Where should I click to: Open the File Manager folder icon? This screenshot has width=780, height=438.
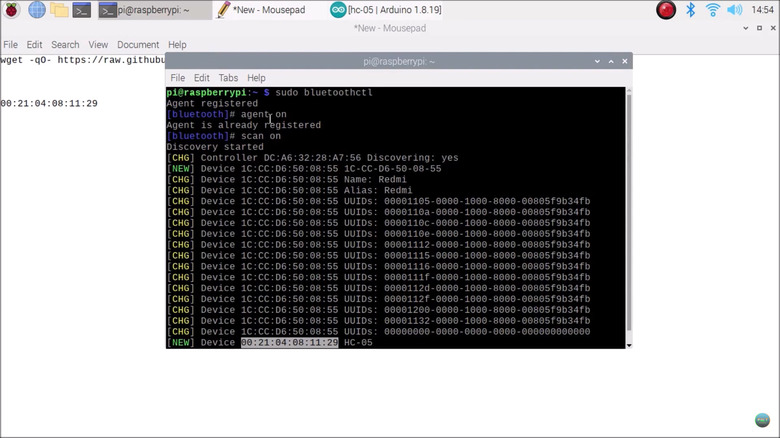60,10
